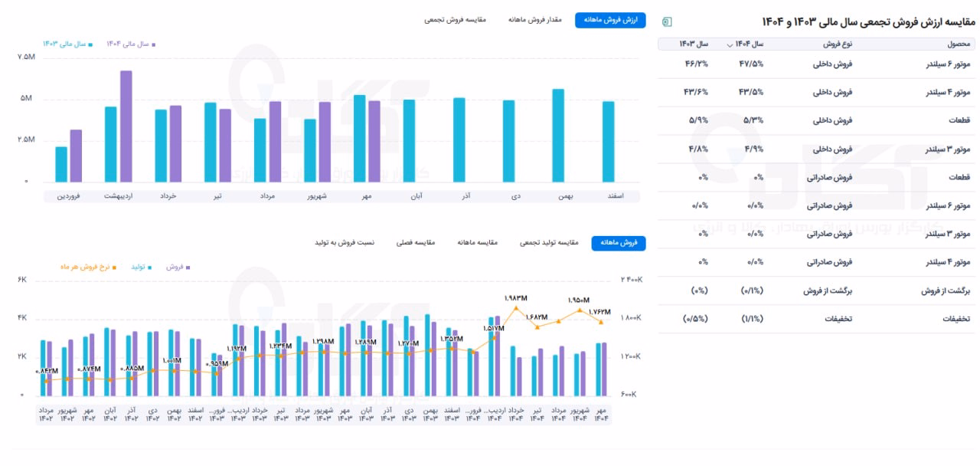Click the شهریور axis label in top chart

317,196
